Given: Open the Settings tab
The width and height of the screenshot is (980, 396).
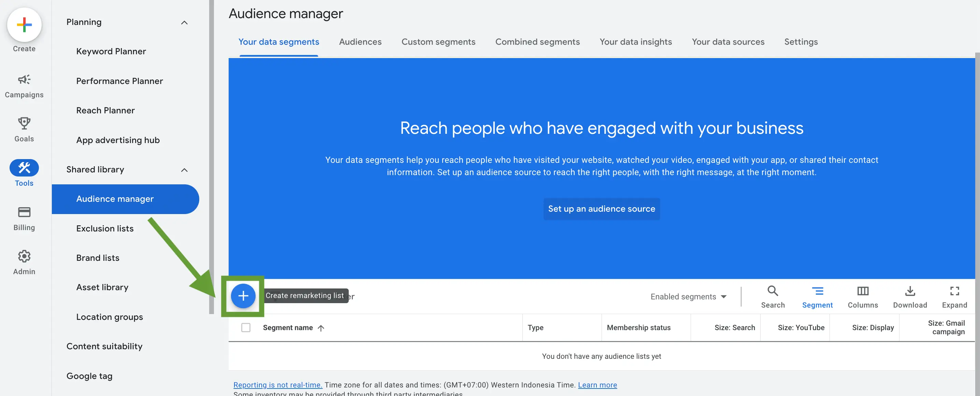Looking at the screenshot, I should coord(801,42).
